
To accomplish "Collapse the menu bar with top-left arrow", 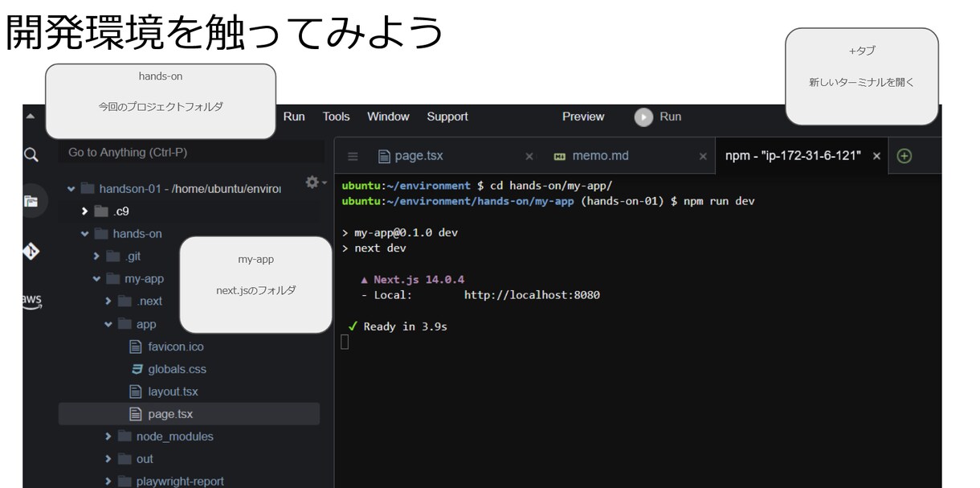I will (x=31, y=117).
